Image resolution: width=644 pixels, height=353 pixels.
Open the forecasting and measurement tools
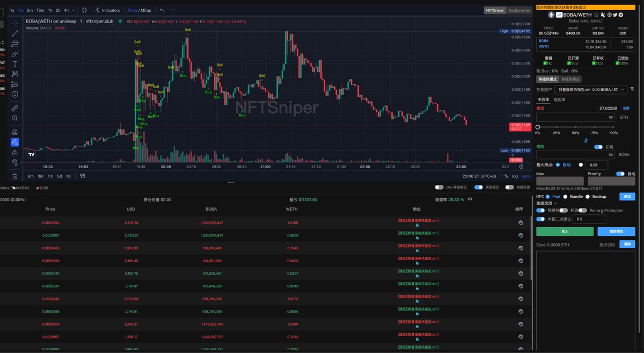pyautogui.click(x=15, y=84)
